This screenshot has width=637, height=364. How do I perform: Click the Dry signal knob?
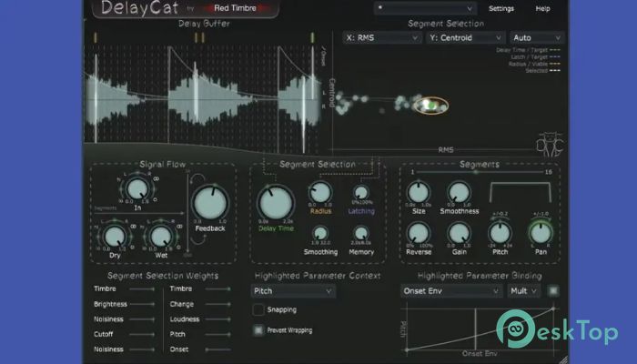pyautogui.click(x=114, y=236)
